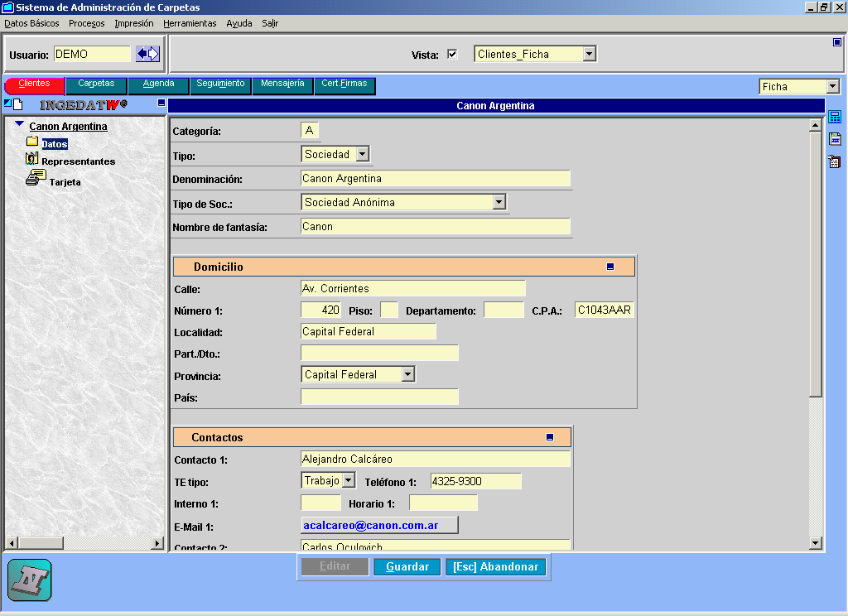
Task: Collapse the tree panel with minimize icon
Action: pos(161,103)
